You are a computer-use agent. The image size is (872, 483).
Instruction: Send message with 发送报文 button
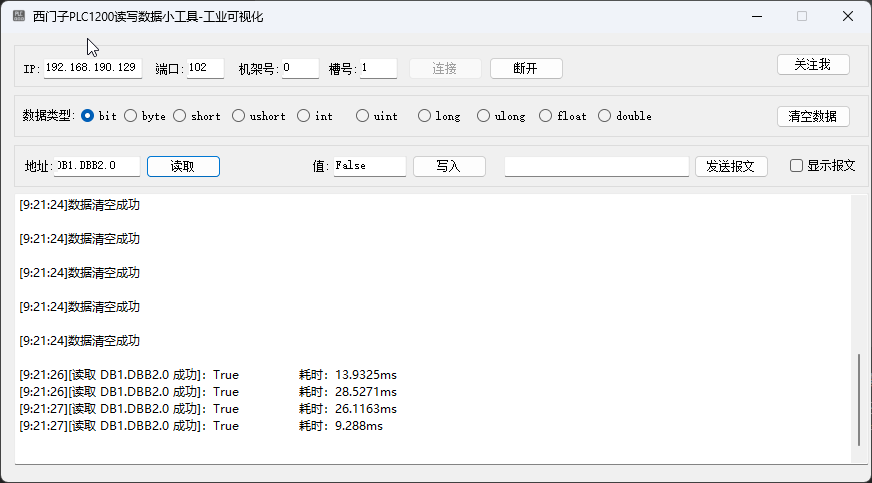click(731, 166)
